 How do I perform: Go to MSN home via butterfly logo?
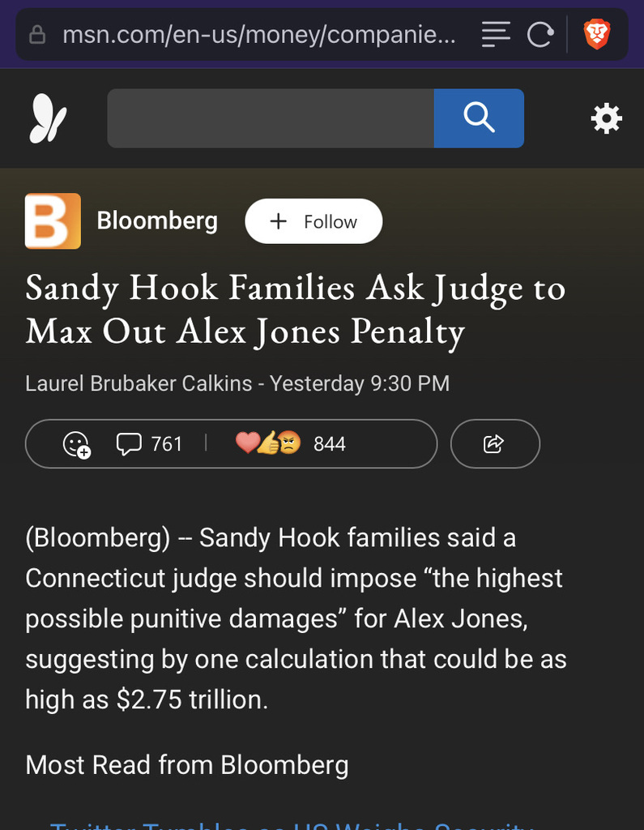pos(48,118)
